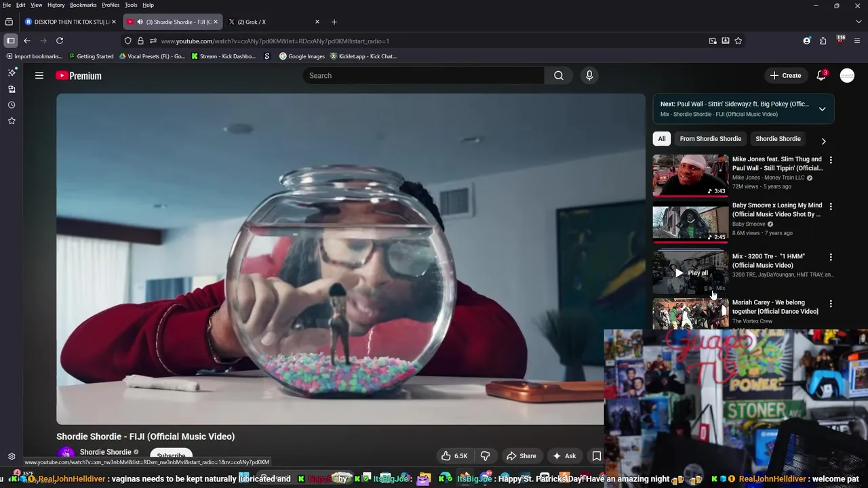Open the sidebar bookmarks star icon
This screenshot has width=868, height=488.
(12, 121)
